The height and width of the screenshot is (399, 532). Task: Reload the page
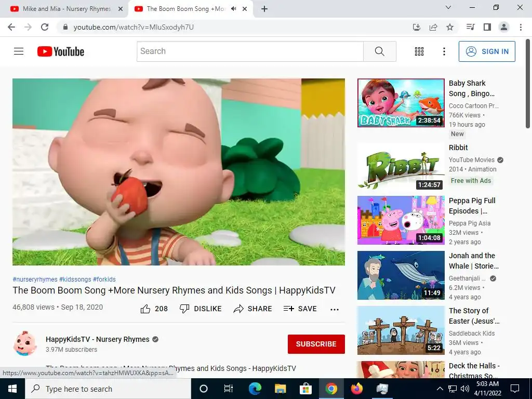[x=45, y=27]
